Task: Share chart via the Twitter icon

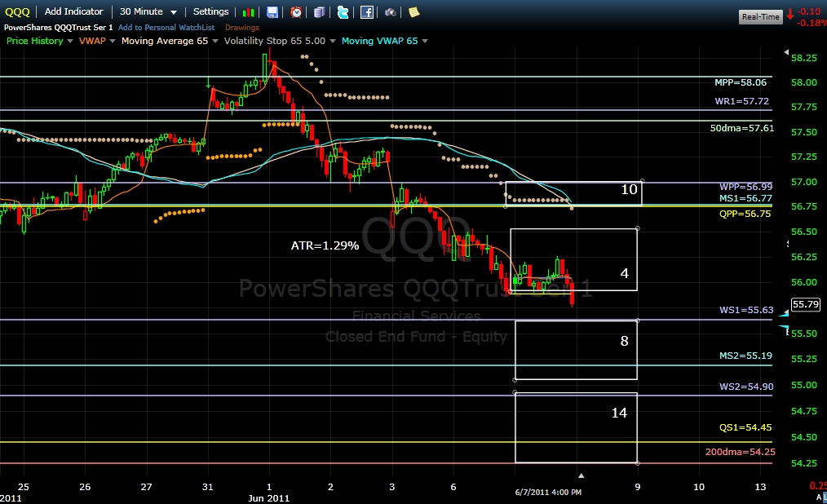Action: [x=343, y=12]
